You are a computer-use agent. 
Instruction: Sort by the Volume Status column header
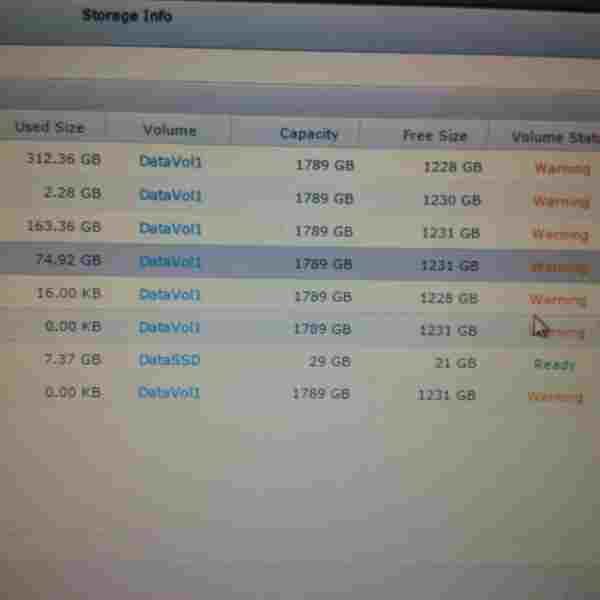(551, 137)
